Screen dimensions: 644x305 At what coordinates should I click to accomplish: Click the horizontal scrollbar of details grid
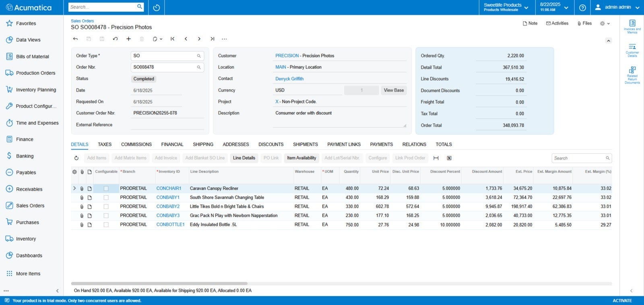click(159, 284)
